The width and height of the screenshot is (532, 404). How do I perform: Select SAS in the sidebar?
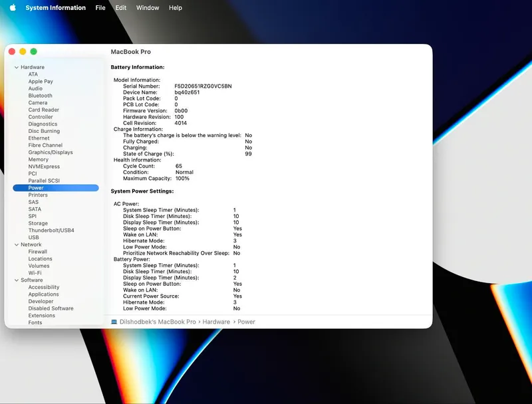click(x=33, y=202)
